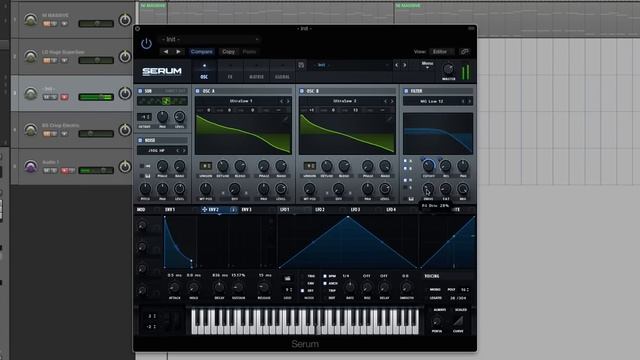Toggle filter routing checkbox B

[405, 169]
